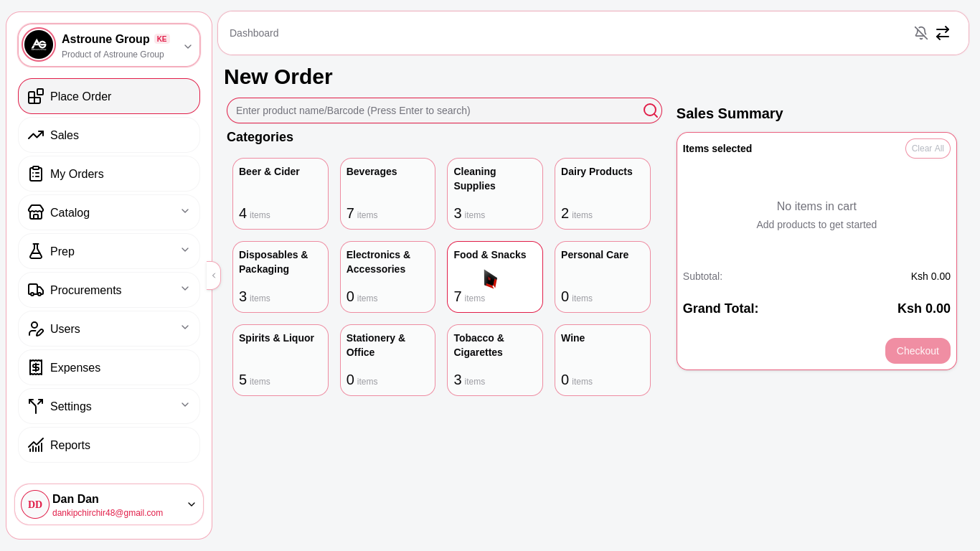Open the Personal Care category
The width and height of the screenshot is (980, 551).
coord(603,277)
